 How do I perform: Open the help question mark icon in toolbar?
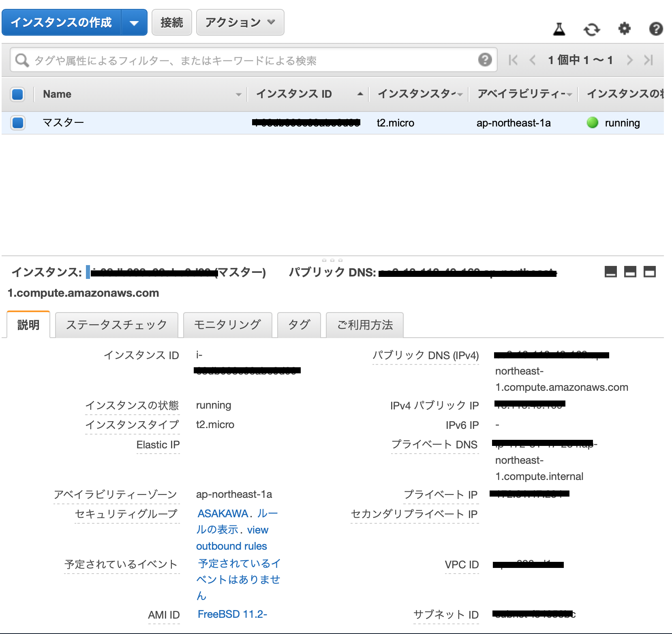[656, 29]
